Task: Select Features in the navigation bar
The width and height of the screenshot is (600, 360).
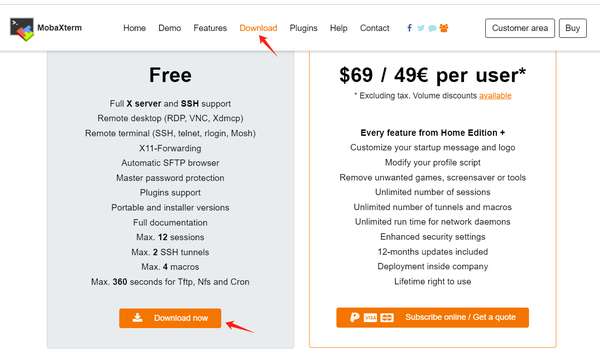Action: point(210,28)
